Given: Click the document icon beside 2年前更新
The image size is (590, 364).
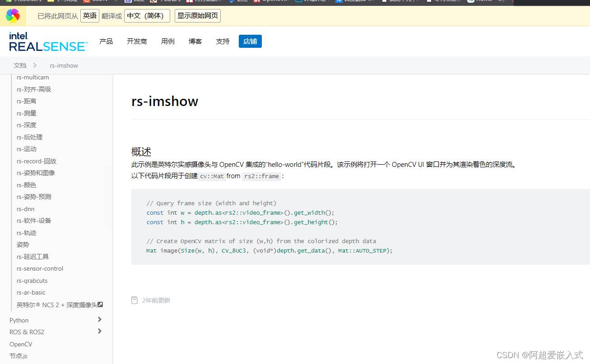Looking at the screenshot, I should [x=135, y=300].
